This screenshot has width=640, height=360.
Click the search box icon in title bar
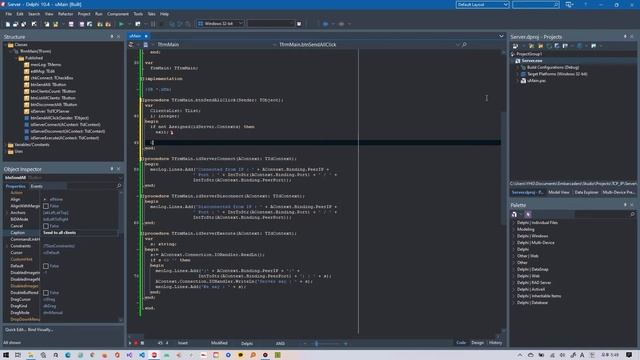(556, 4)
